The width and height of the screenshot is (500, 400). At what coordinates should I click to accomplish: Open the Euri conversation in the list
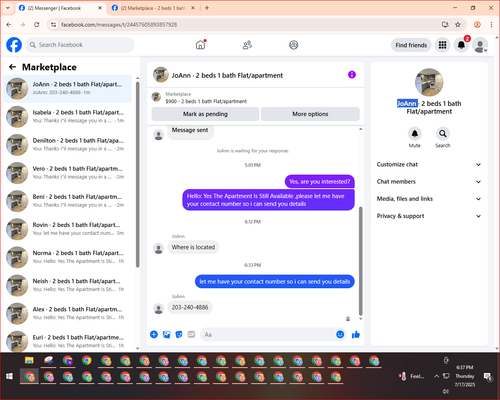pyautogui.click(x=67, y=341)
